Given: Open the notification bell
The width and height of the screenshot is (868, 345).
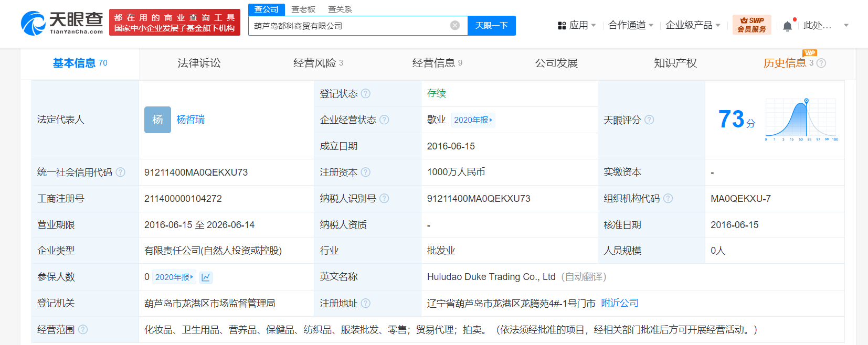Looking at the screenshot, I should pyautogui.click(x=787, y=26).
